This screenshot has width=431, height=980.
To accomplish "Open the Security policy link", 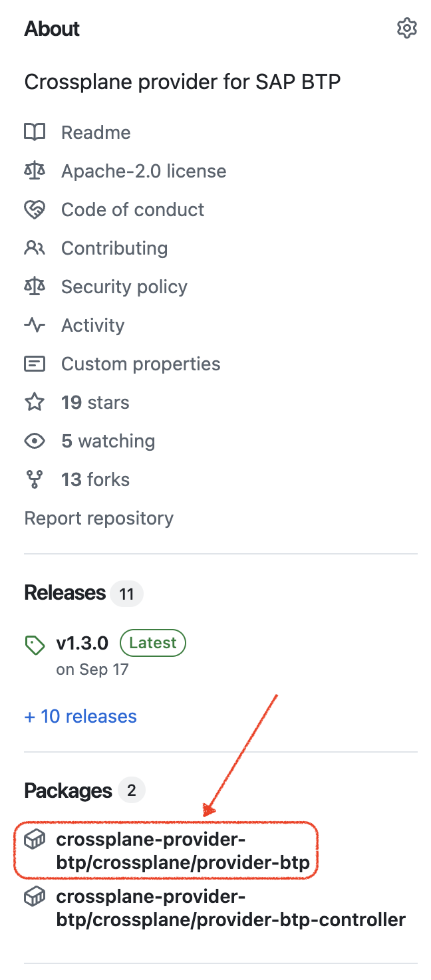I will 124,287.
